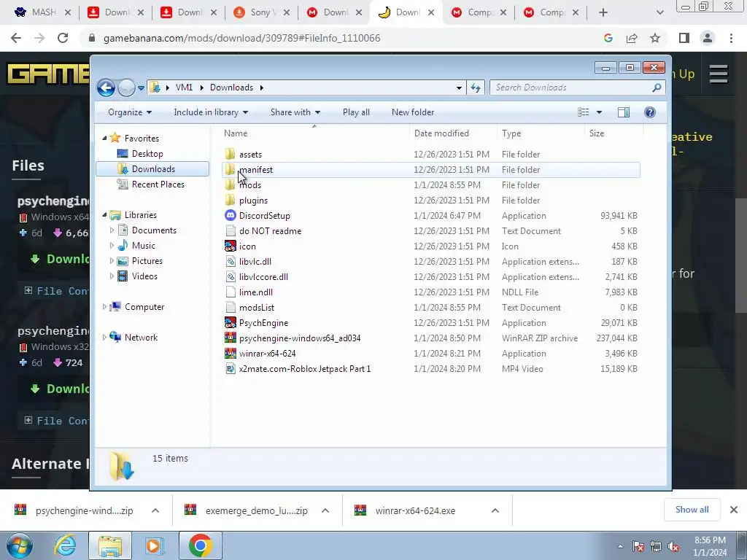Toggle the preview pane button
Image resolution: width=747 pixels, height=560 pixels.
click(624, 112)
